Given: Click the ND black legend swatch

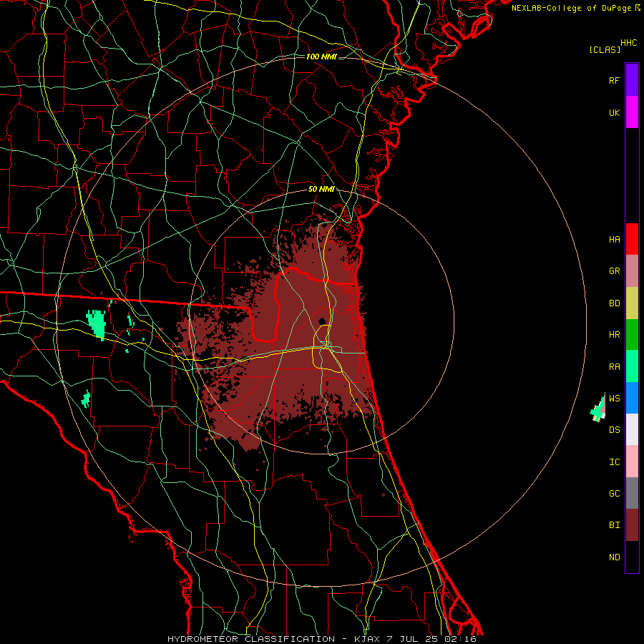Looking at the screenshot, I should [x=632, y=557].
